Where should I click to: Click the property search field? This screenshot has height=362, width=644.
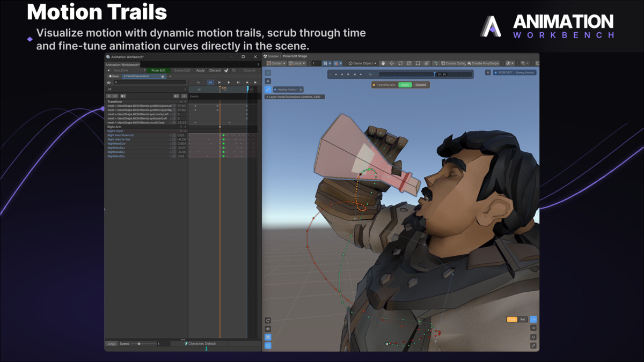pos(150,83)
